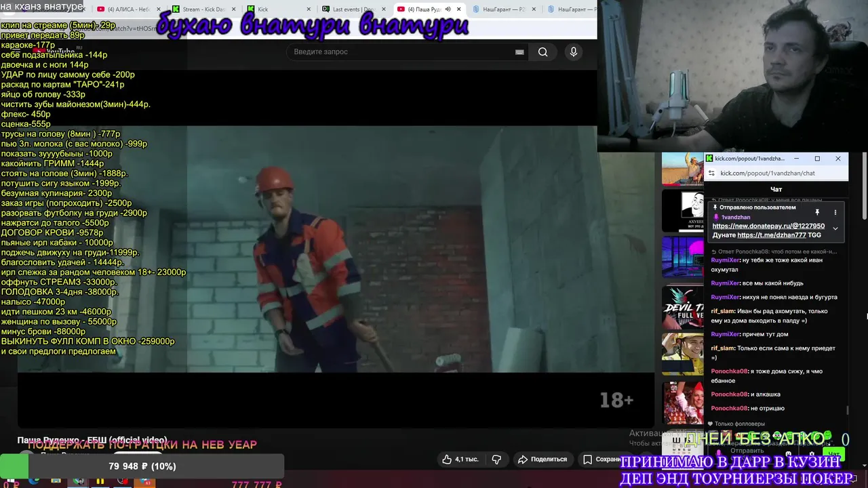Click video title 'Паша Руденко - ЕБШ'
Viewport: 868px width, 488px height.
[92, 440]
